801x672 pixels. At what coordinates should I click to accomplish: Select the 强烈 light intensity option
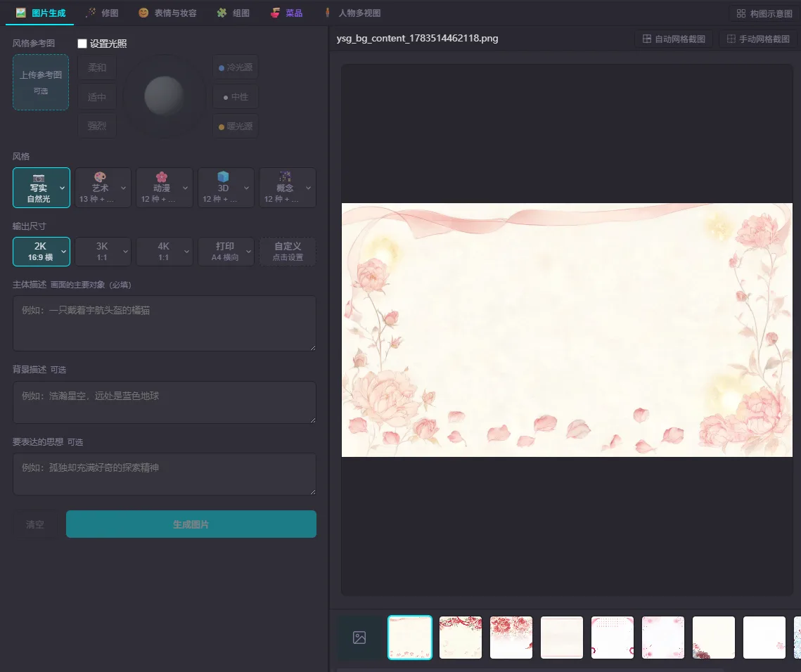[x=97, y=126]
